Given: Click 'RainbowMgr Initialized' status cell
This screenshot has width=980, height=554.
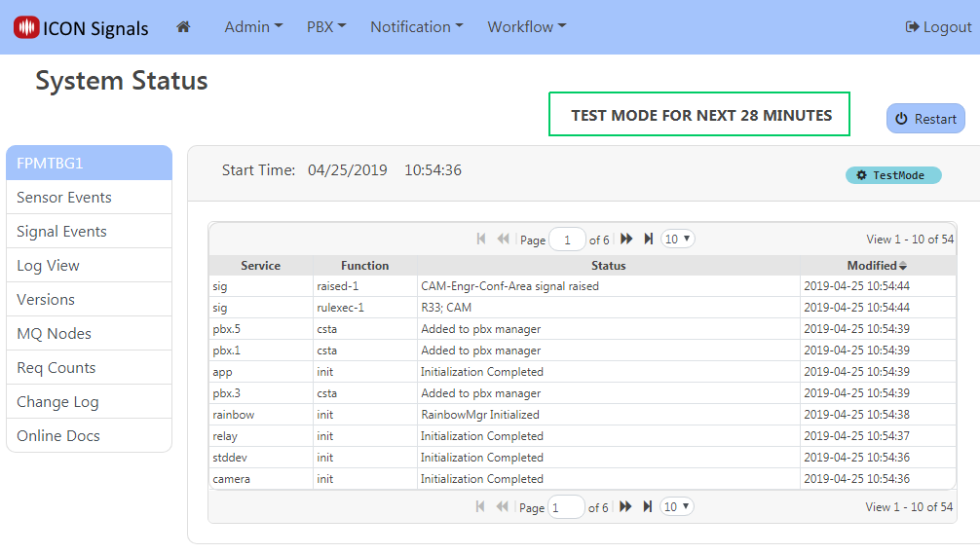Looking at the screenshot, I should coord(609,415).
